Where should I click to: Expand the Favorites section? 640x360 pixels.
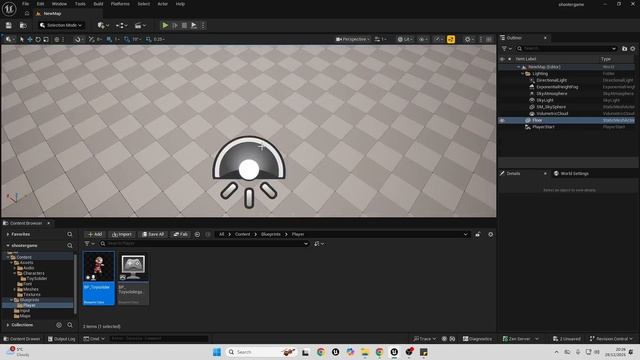pyautogui.click(x=8, y=234)
